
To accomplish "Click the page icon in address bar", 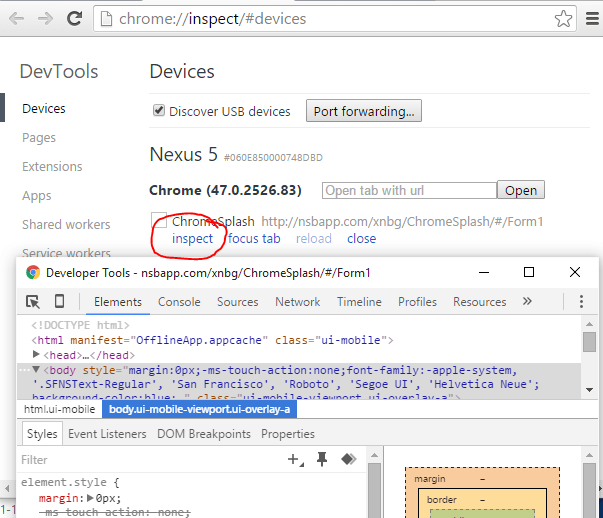I will [106, 19].
